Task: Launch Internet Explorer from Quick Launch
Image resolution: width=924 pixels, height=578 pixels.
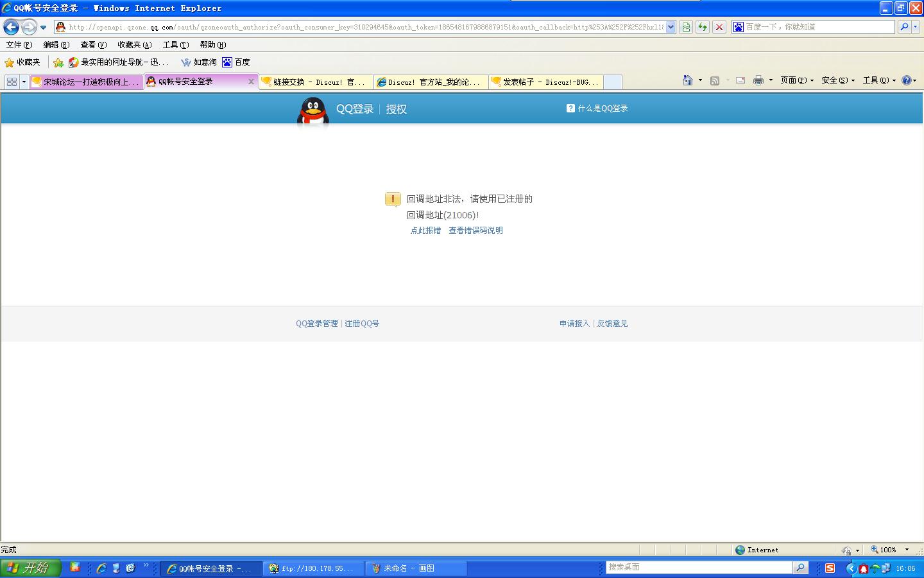Action: coord(101,568)
